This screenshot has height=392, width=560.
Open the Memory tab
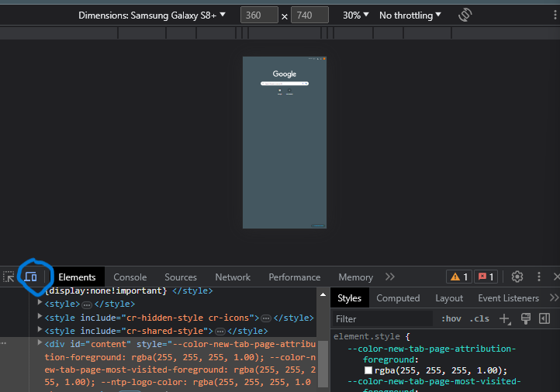[x=356, y=277]
